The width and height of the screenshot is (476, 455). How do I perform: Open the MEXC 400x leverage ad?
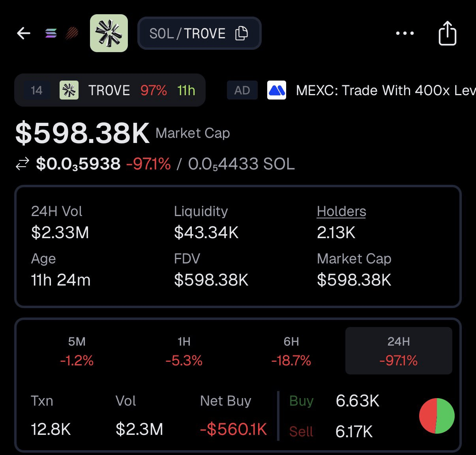pyautogui.click(x=385, y=90)
